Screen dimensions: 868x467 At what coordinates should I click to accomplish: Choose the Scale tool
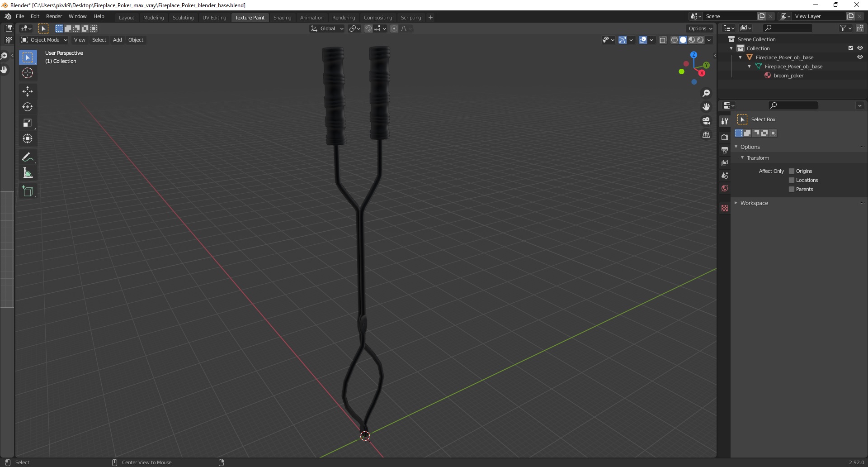[x=28, y=123]
